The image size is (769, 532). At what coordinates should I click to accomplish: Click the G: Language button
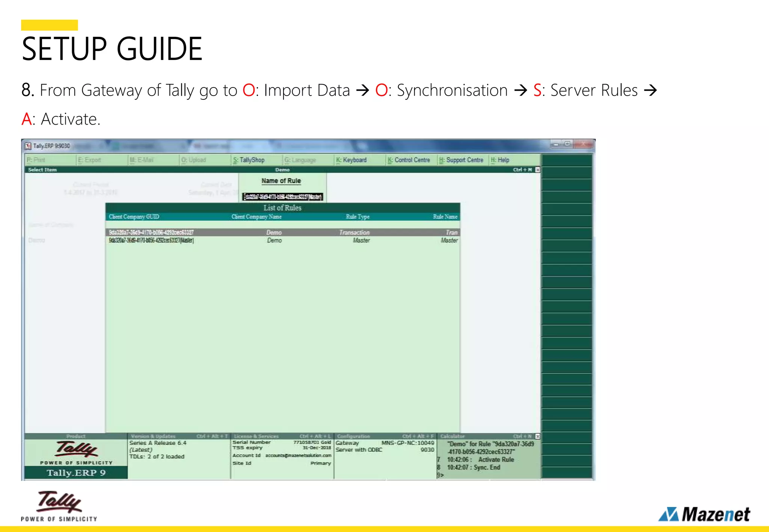pos(308,160)
